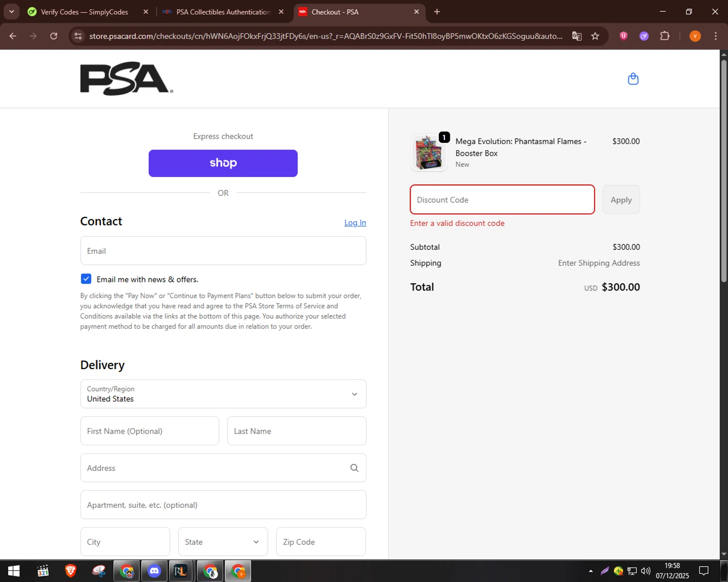Go back with the browser back arrow
This screenshot has height=582, width=728.
[13, 36]
